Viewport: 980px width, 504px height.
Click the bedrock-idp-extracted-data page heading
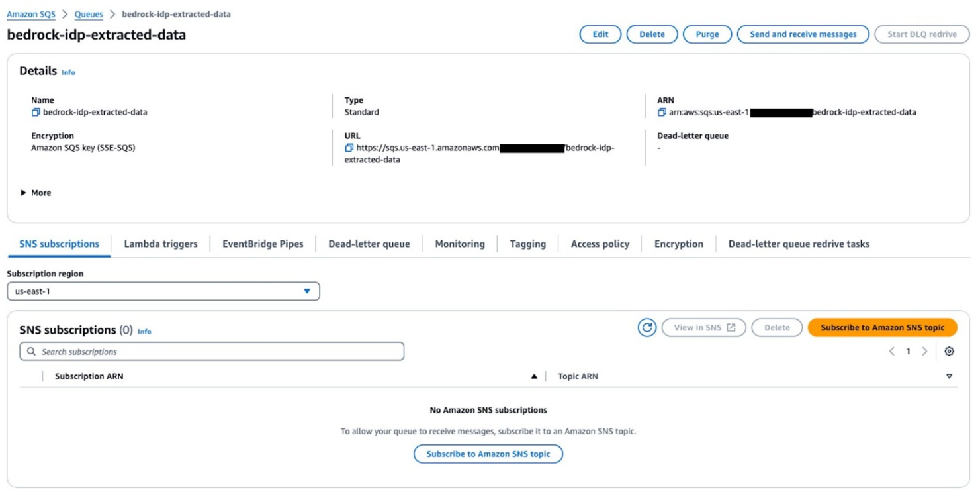pyautogui.click(x=97, y=35)
